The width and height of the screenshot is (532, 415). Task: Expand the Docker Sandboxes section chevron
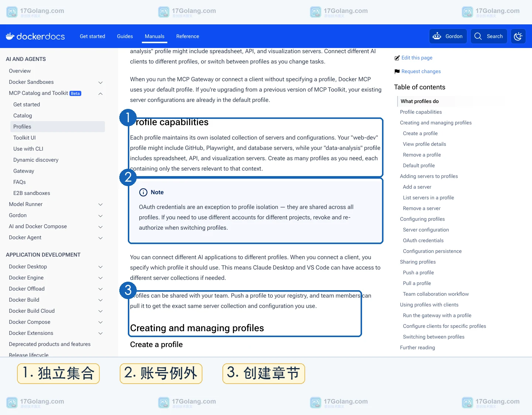coord(100,82)
